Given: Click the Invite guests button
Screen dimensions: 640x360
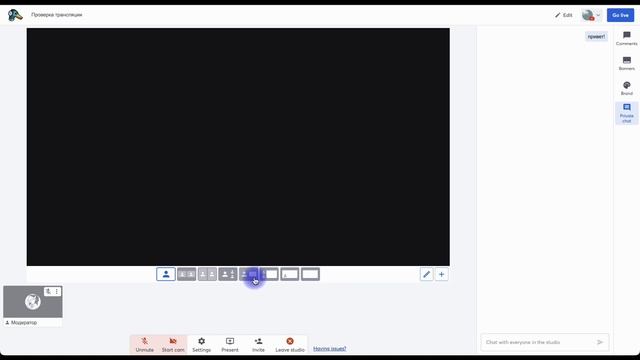Looking at the screenshot, I should [258, 344].
